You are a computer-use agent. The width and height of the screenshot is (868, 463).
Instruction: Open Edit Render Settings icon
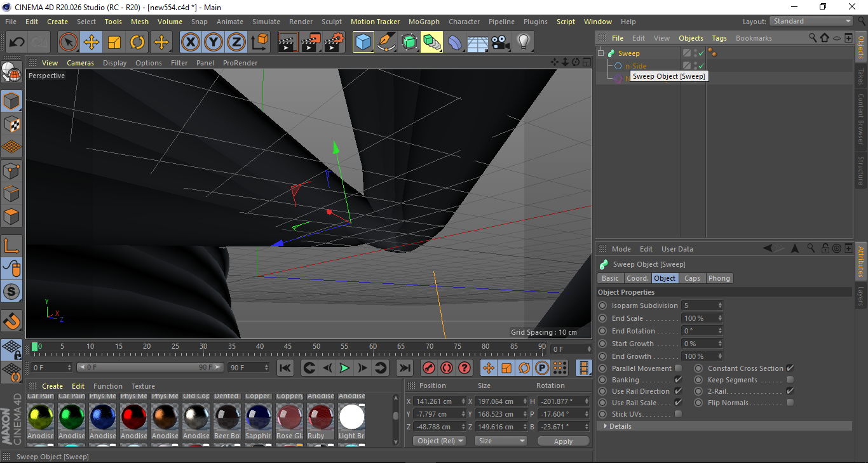[x=334, y=43]
